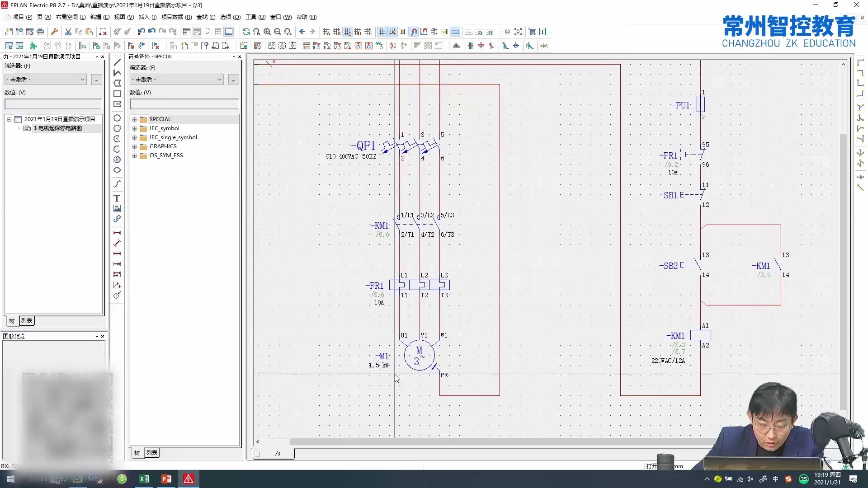The height and width of the screenshot is (488, 868).
Task: Toggle the snap to grid button
Action: point(392,32)
